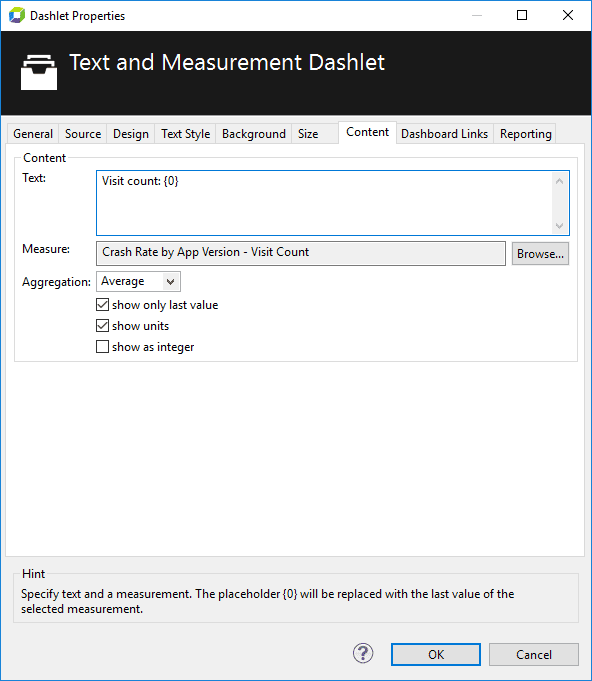The image size is (592, 681).
Task: Click the dashlet tray icon in header
Action: click(39, 72)
